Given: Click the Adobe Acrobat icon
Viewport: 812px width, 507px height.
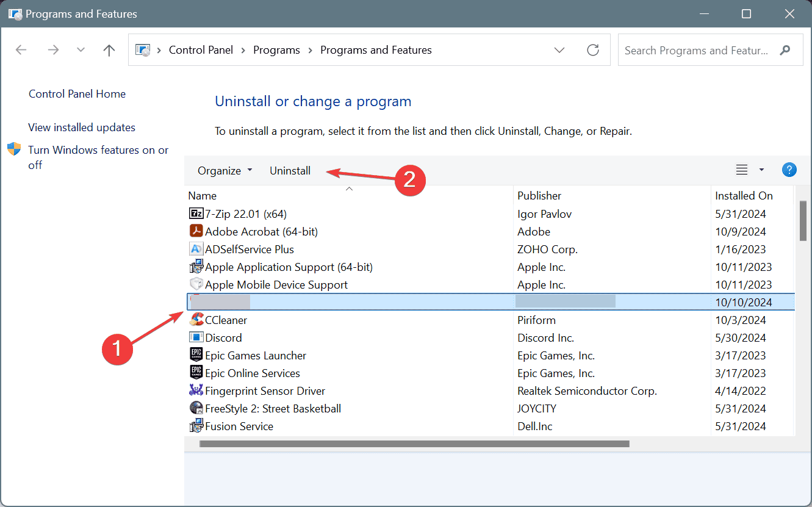Looking at the screenshot, I should tap(196, 232).
